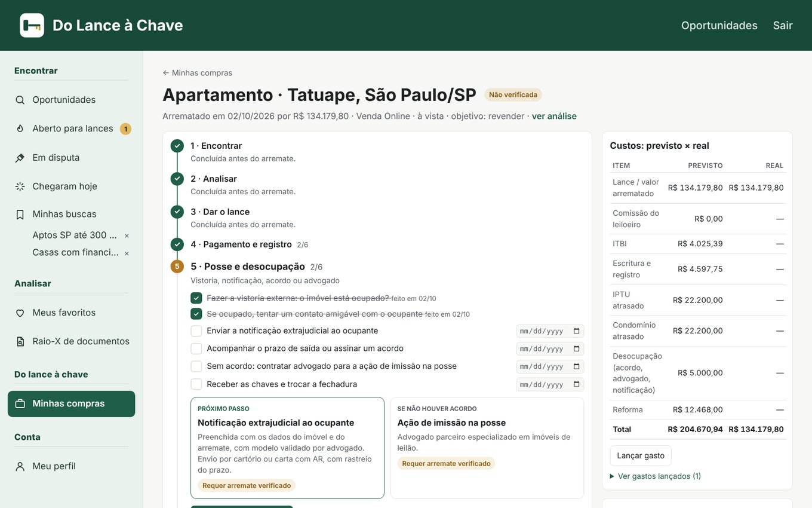Image resolution: width=812 pixels, height=508 pixels.
Task: Go back via '← Minhas compras' link
Action: (x=197, y=73)
